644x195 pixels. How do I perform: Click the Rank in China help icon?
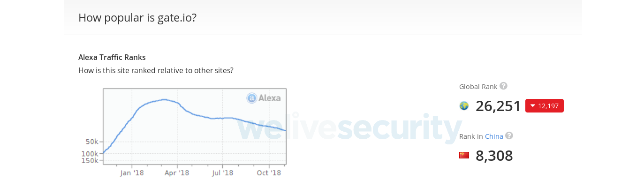509,135
